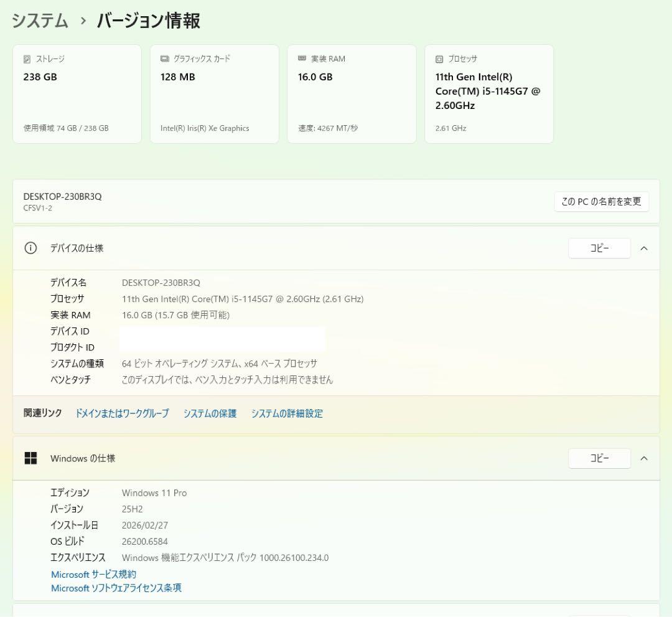This screenshot has width=672, height=617.
Task: Open Microsoft ソフトウェアライセンス条項 link
Action: click(x=116, y=588)
